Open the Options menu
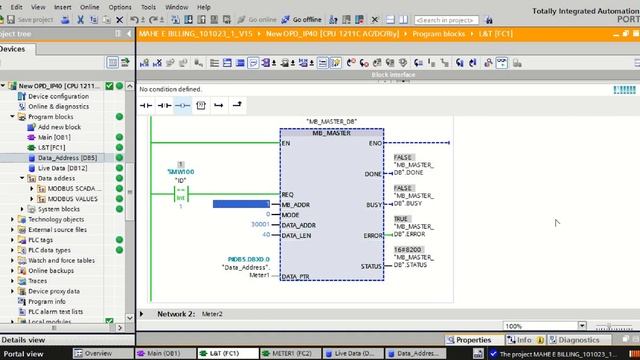This screenshot has height=360, width=640. click(120, 7)
